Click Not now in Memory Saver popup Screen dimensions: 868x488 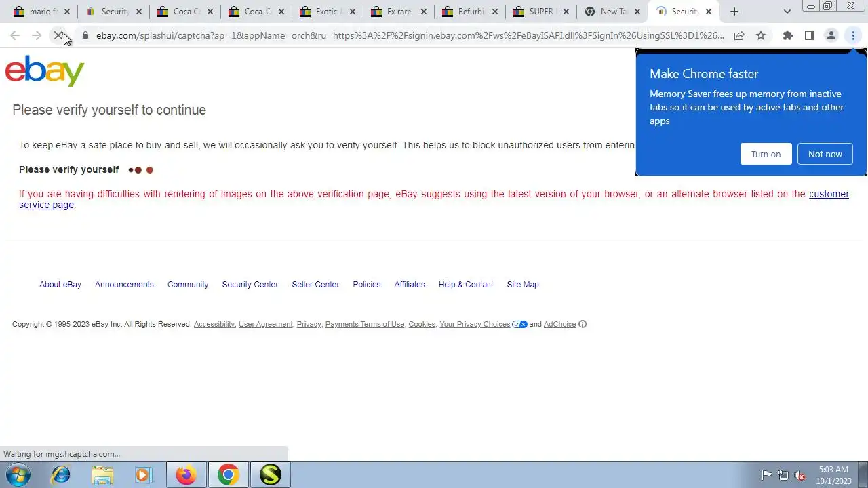[825, 154]
